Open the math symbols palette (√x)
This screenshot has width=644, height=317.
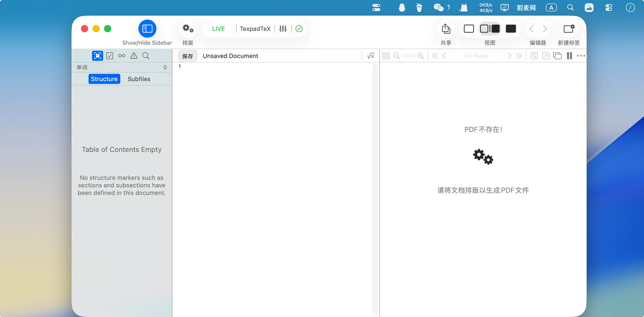pyautogui.click(x=371, y=56)
